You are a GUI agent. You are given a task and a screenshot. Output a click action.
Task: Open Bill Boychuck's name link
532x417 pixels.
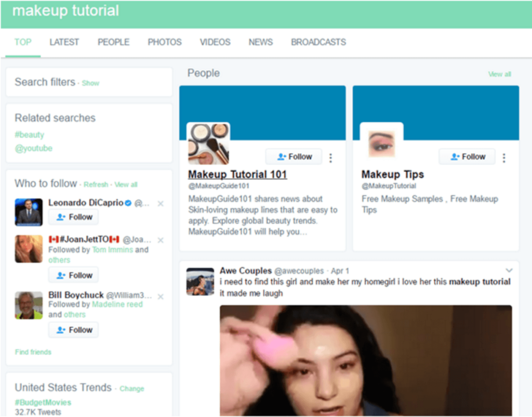point(76,295)
